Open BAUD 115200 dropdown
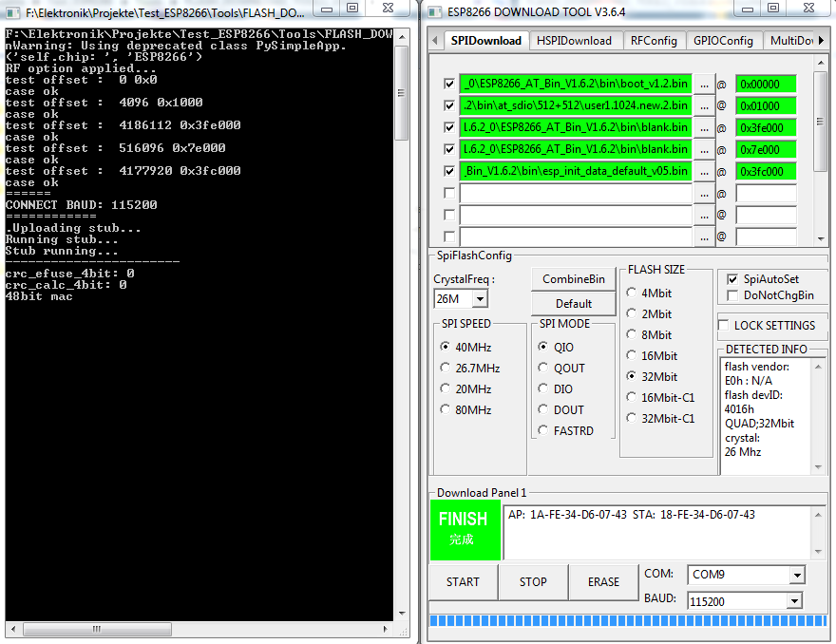 pyautogui.click(x=794, y=601)
